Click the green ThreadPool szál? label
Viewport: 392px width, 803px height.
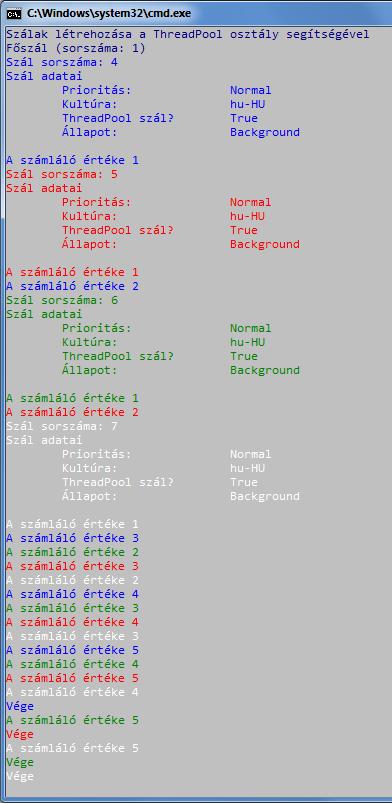coord(118,356)
